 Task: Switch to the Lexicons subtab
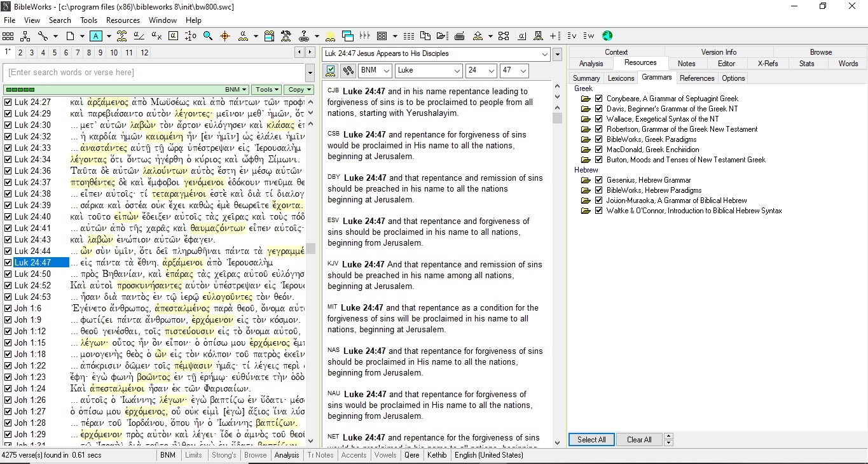pos(621,78)
